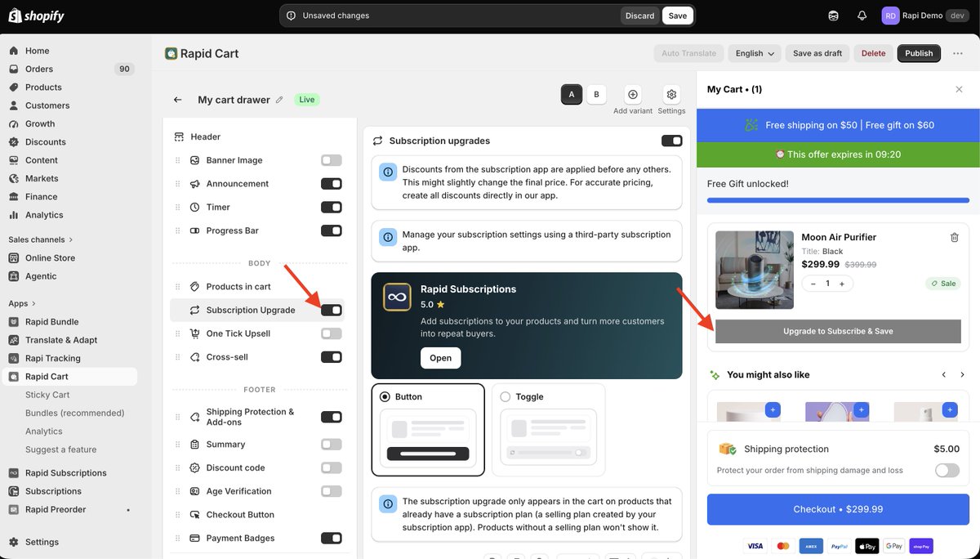The image size is (980, 559).
Task: Click the Free Gift progress bar
Action: (838, 200)
